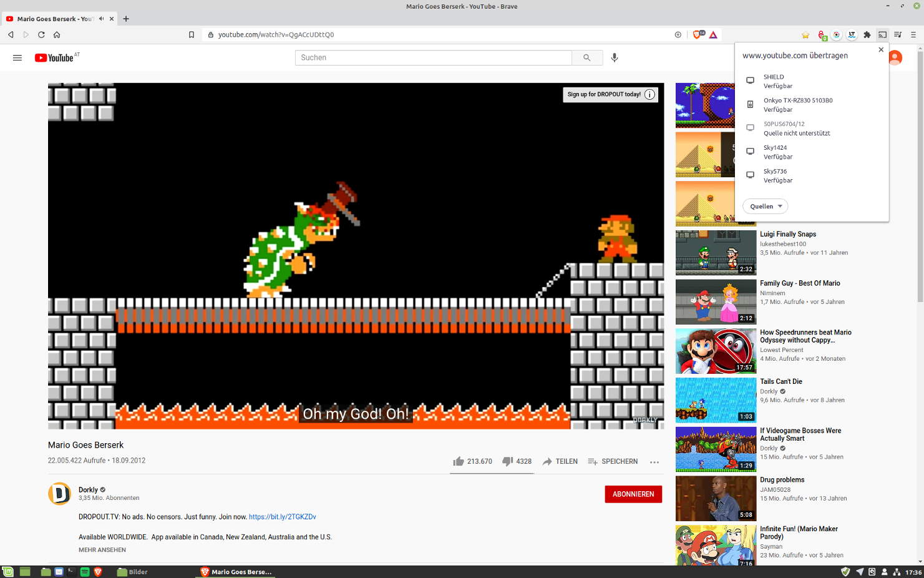The height and width of the screenshot is (578, 924).
Task: Open the Drug problems video thumbnail
Action: point(716,498)
